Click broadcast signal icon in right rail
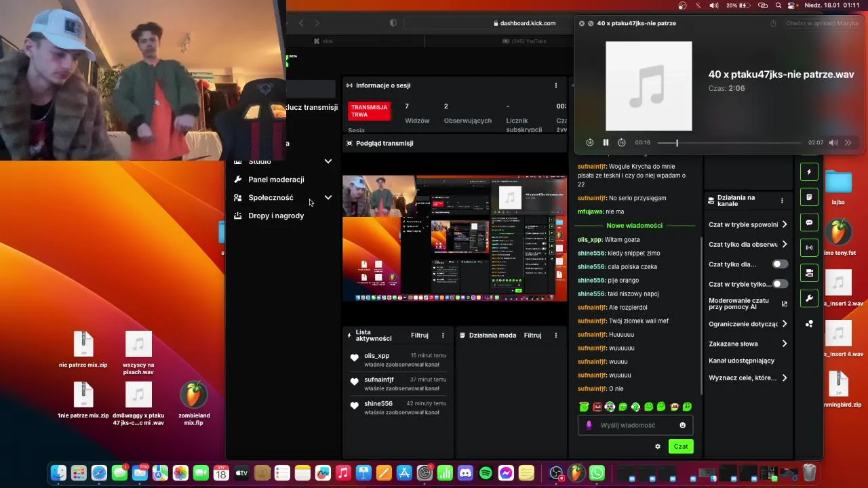868x488 pixels. pos(809,247)
